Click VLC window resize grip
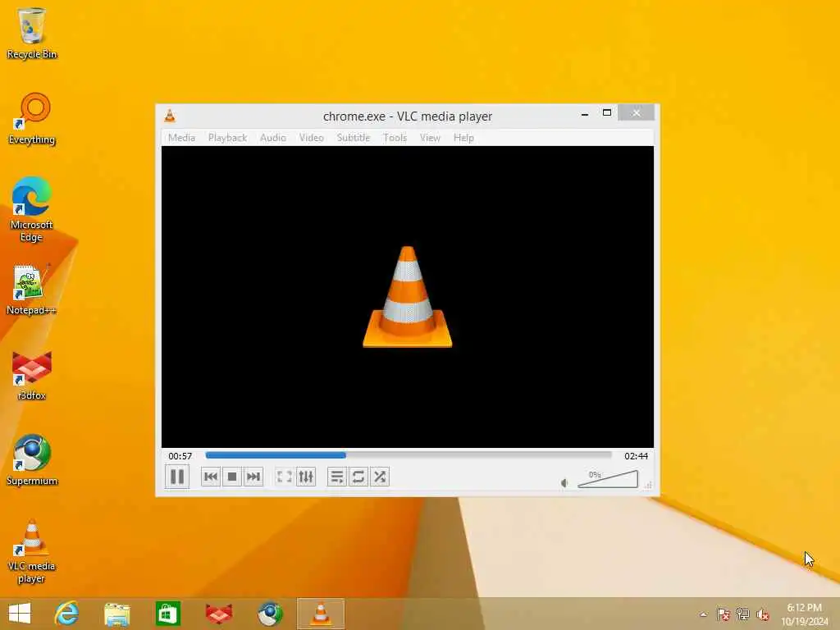840x630 pixels. point(648,484)
